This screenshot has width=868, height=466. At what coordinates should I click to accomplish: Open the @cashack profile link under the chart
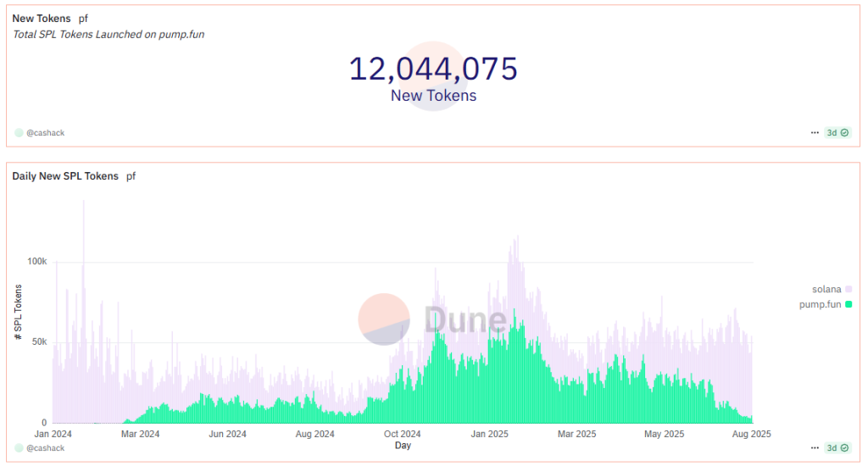(46, 447)
